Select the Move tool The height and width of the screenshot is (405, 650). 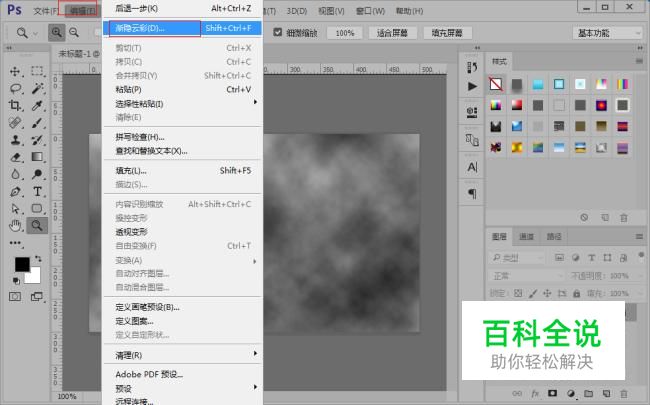15,71
